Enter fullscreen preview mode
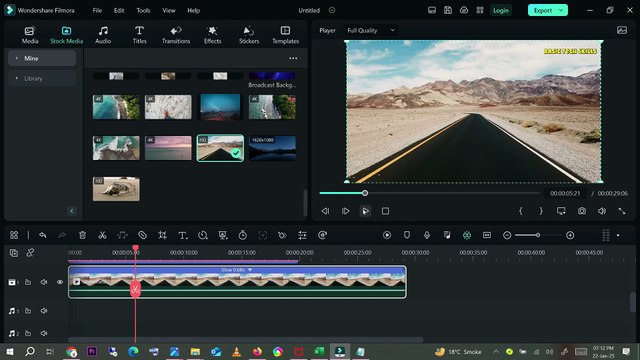 [x=622, y=211]
